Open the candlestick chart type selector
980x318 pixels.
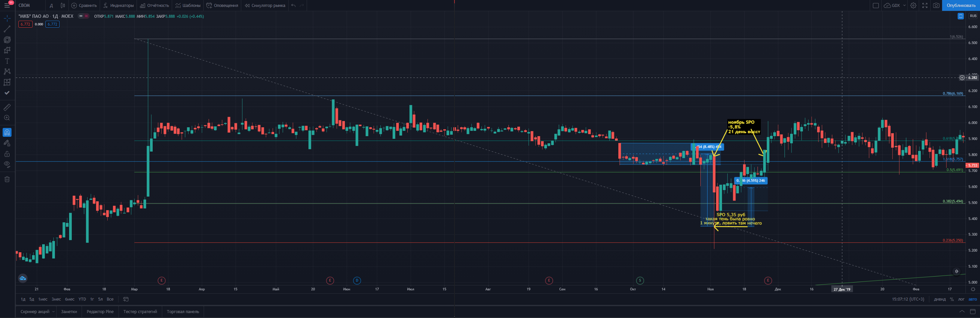(63, 5)
